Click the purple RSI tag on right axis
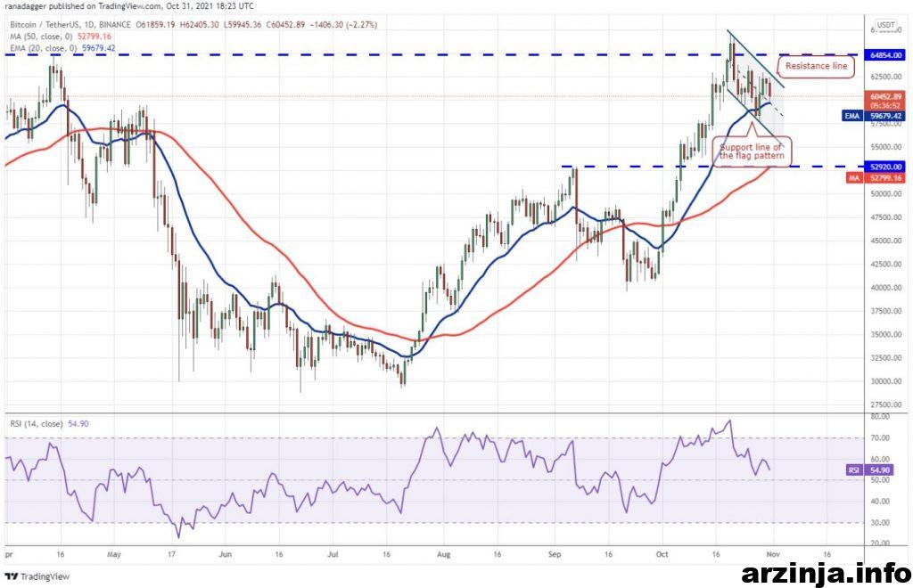Viewport: 913px width, 588px height. click(x=851, y=469)
